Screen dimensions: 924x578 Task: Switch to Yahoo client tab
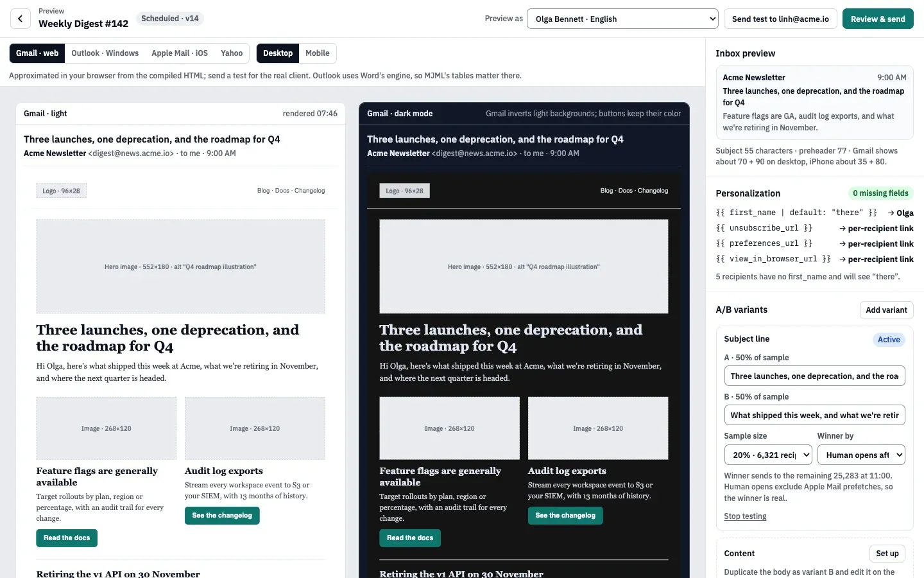point(232,53)
